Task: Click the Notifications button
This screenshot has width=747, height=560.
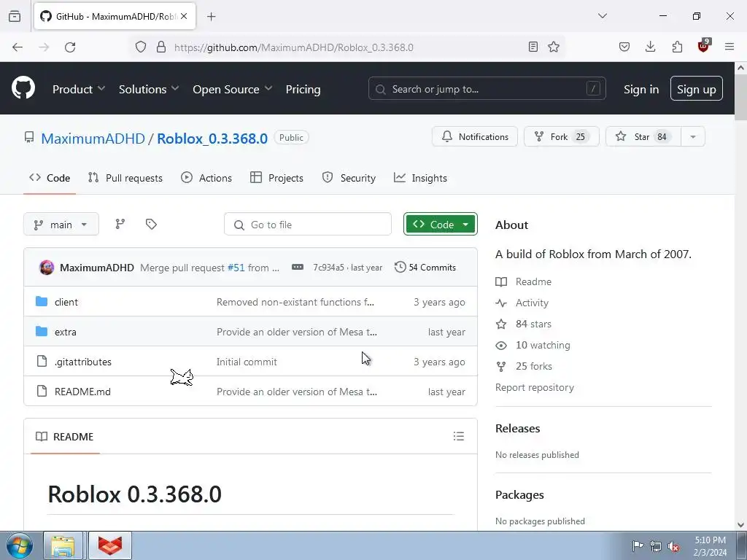Action: click(474, 136)
